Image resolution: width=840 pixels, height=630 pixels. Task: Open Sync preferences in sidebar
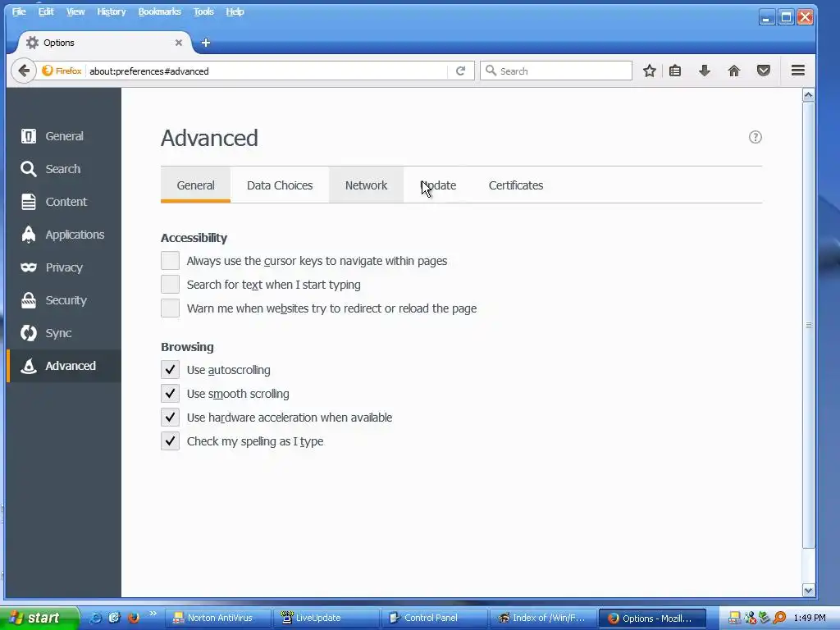[64, 333]
